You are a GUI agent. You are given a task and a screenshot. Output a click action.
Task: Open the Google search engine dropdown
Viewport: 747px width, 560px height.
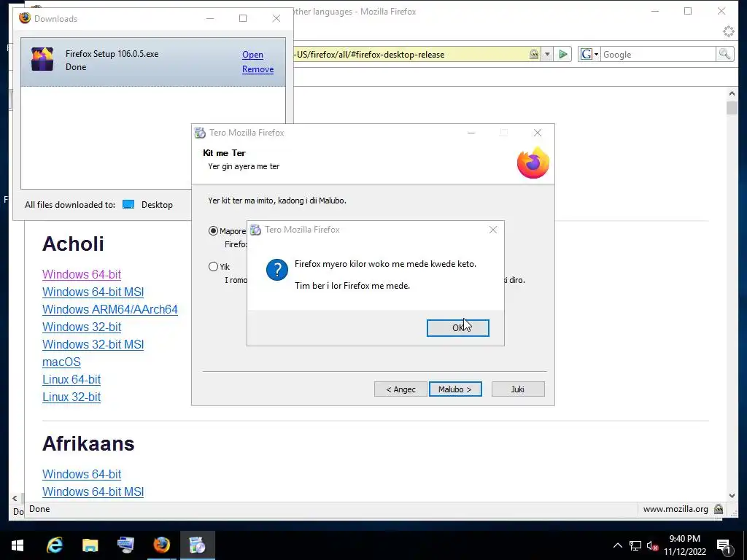[x=589, y=54]
